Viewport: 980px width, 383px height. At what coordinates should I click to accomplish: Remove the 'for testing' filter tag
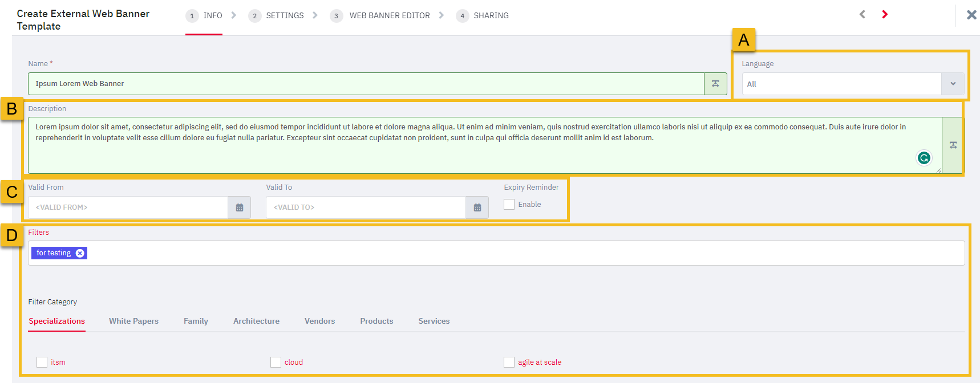[x=80, y=253]
